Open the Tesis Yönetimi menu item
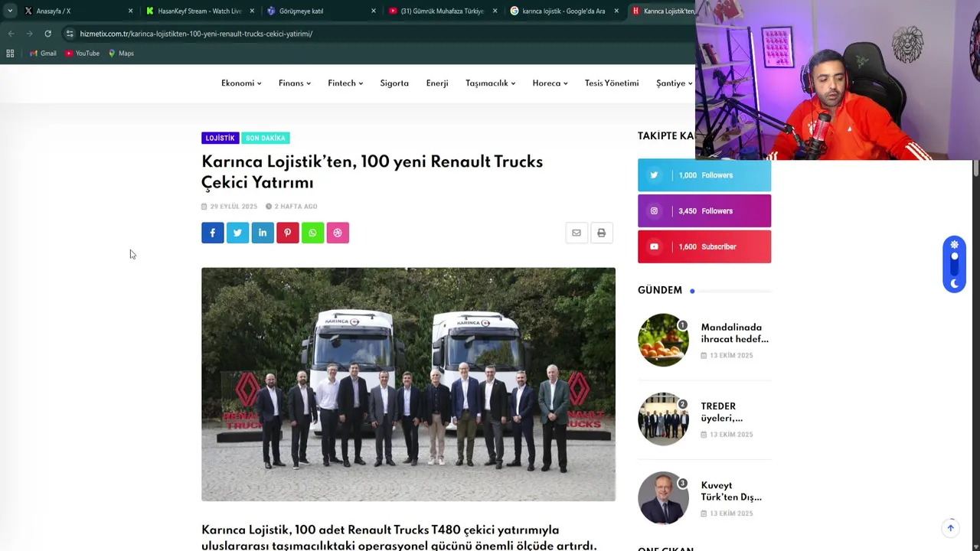 point(612,83)
